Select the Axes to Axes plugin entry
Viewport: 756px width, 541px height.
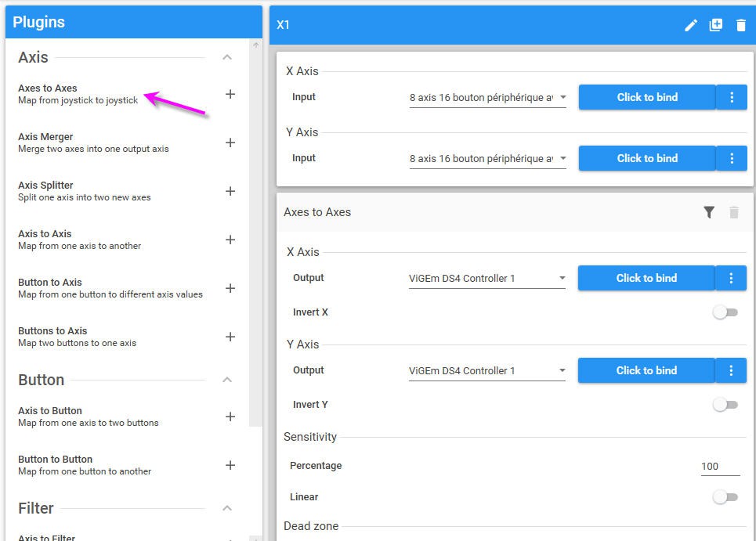[78, 94]
